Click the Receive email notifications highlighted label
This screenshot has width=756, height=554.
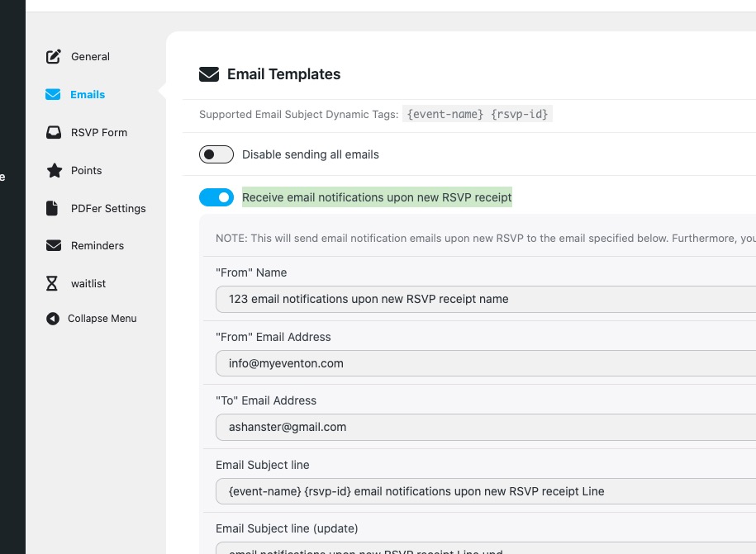[377, 197]
